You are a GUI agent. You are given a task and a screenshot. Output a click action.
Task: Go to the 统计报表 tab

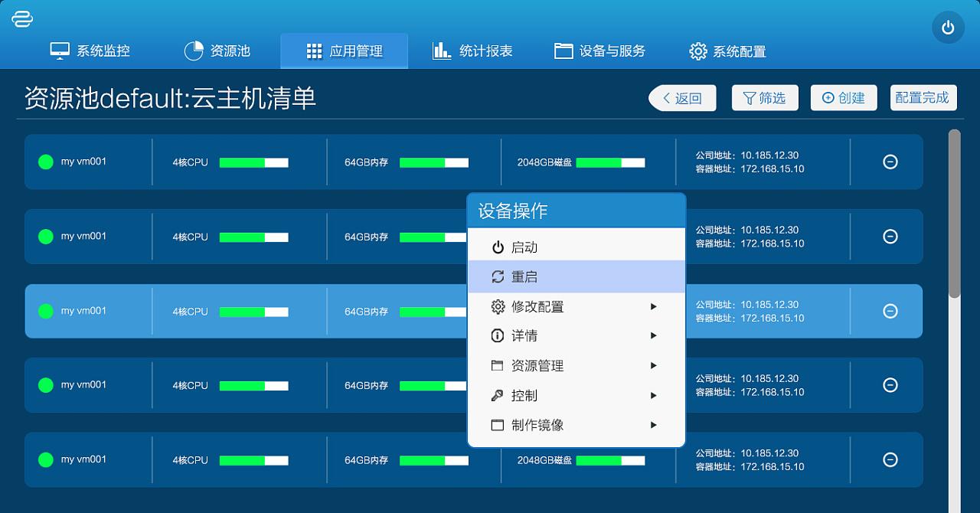pyautogui.click(x=472, y=51)
